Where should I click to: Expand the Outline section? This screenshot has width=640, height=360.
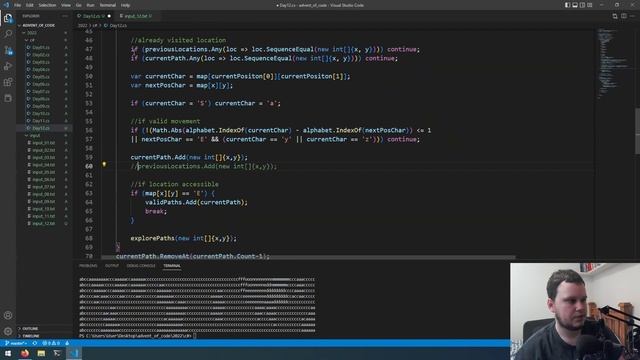(x=30, y=329)
